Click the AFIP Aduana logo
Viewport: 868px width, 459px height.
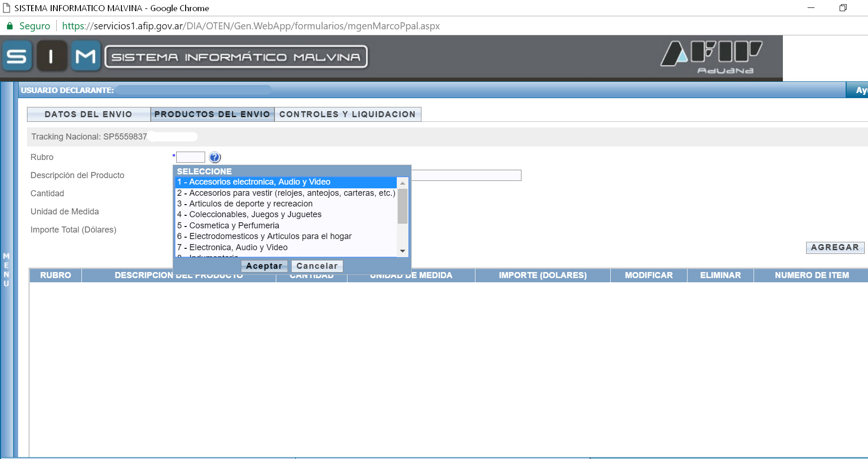712,57
